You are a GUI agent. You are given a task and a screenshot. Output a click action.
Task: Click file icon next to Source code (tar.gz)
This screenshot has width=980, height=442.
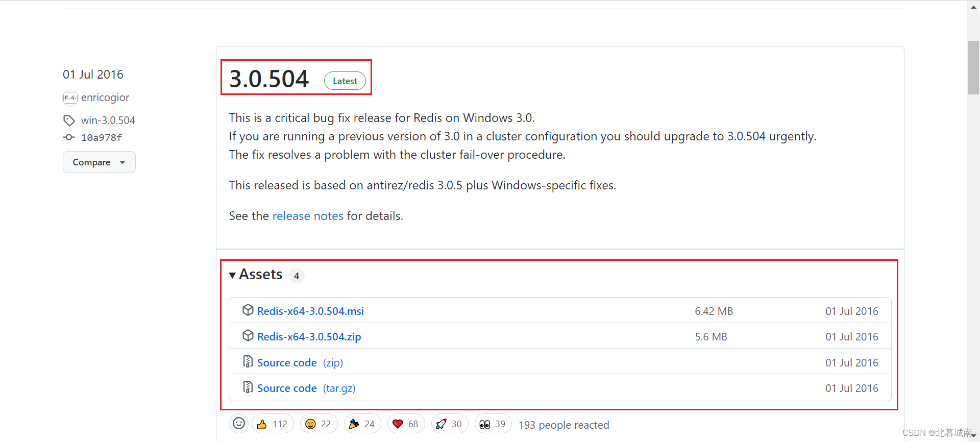(248, 387)
